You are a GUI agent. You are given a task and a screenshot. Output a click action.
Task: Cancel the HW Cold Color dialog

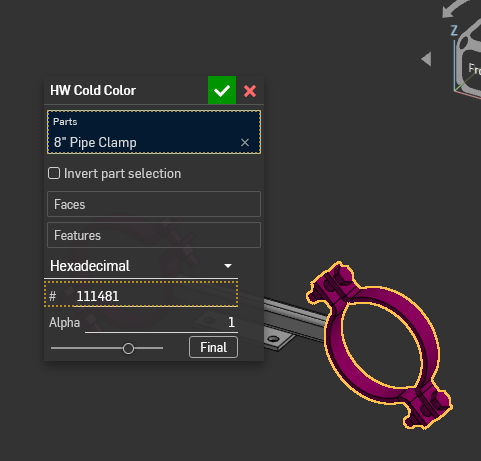point(250,91)
